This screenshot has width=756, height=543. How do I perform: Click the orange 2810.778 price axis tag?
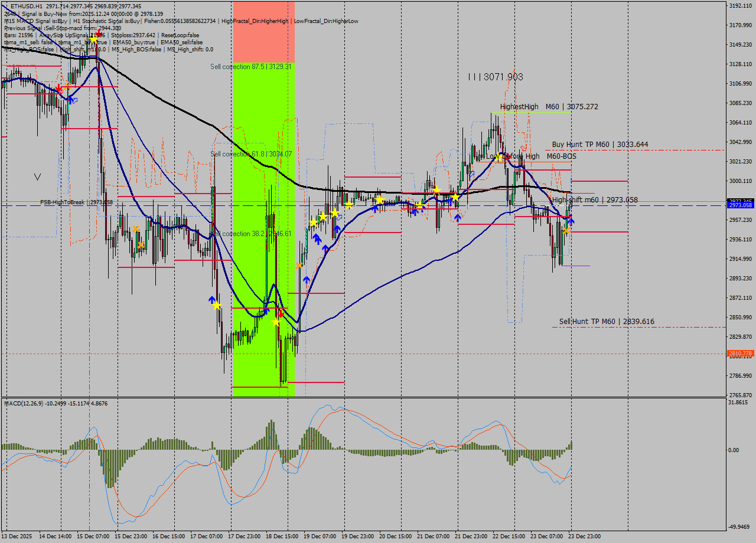tap(739, 354)
